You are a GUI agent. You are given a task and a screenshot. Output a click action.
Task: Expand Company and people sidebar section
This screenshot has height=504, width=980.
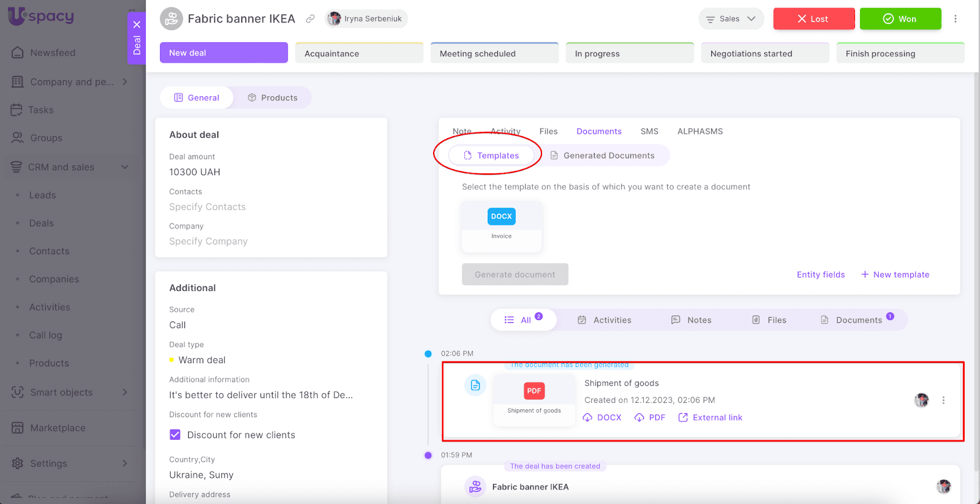[x=125, y=81]
